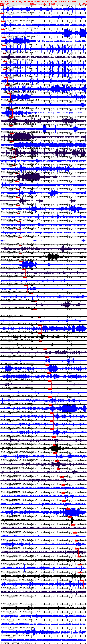Select the UW RRHS EHZ station label
The width and height of the screenshot is (87, 644).
point(21,12)
